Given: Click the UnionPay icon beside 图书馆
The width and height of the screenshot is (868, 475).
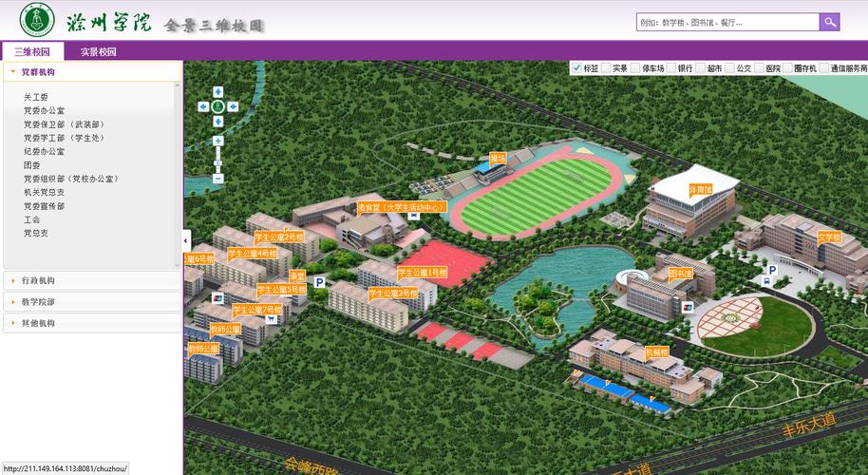Looking at the screenshot, I should 689,307.
